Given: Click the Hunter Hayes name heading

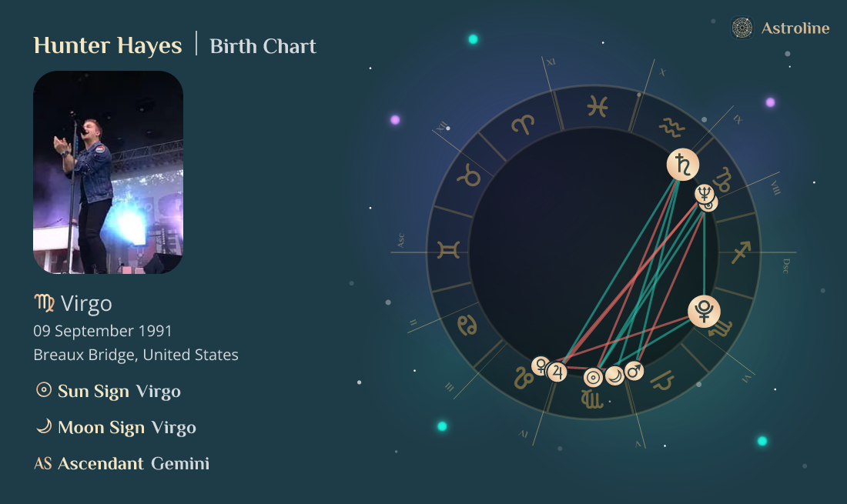Looking at the screenshot, I should click(108, 45).
